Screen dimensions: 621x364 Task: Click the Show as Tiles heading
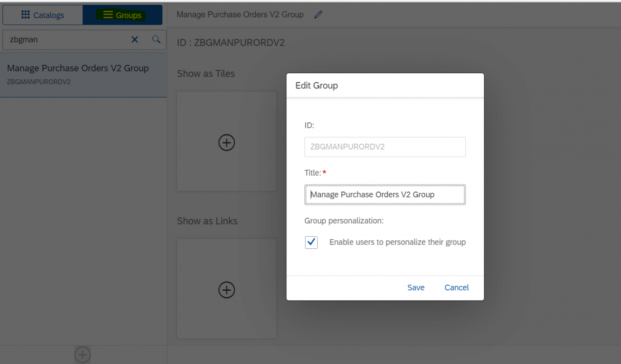[206, 74]
